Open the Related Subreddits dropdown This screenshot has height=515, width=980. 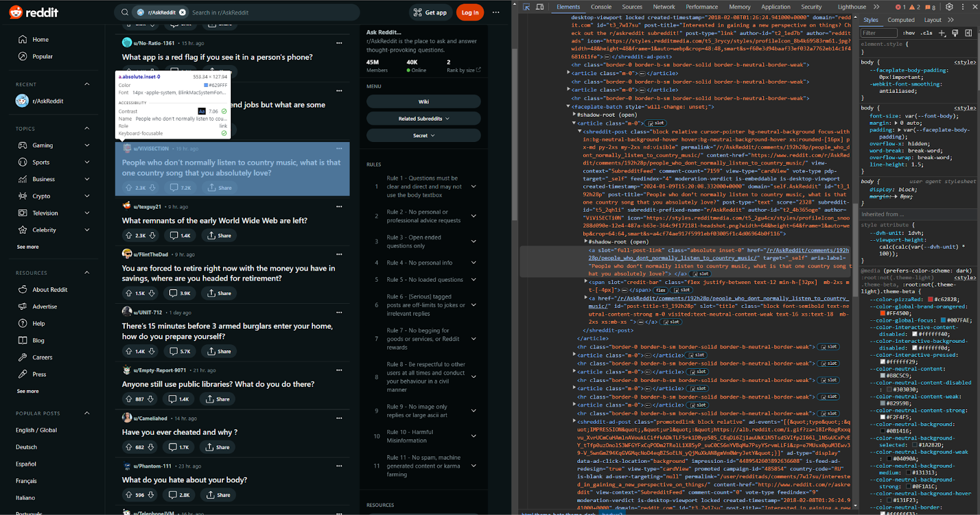(424, 119)
